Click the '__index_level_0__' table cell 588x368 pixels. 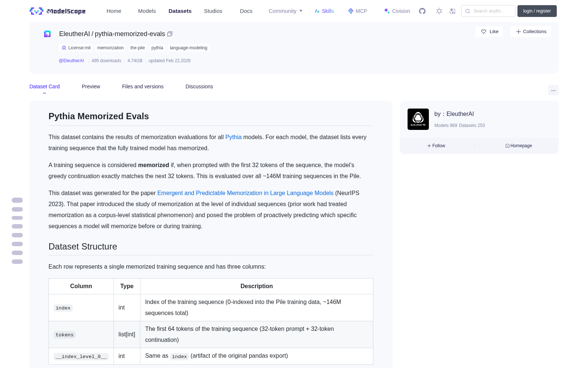81,356
